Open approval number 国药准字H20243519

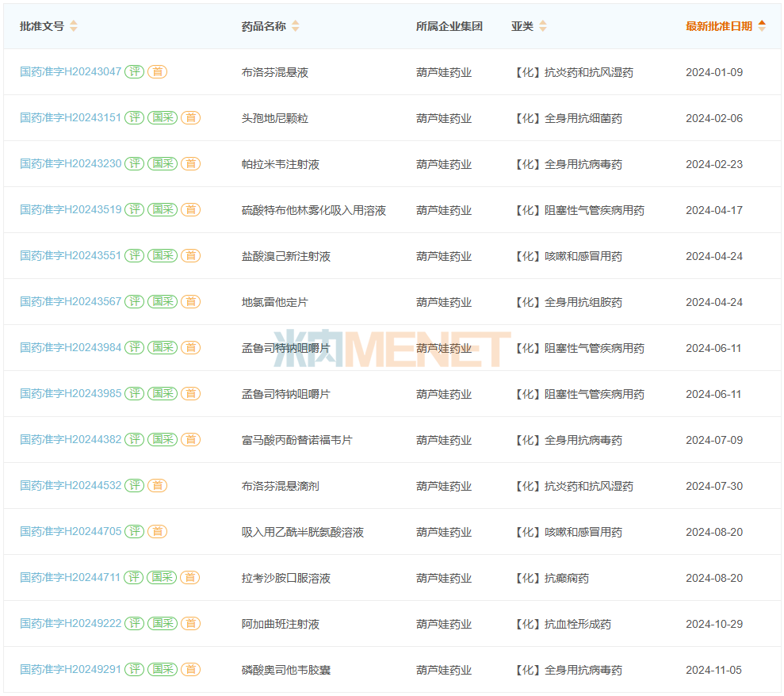[71, 210]
